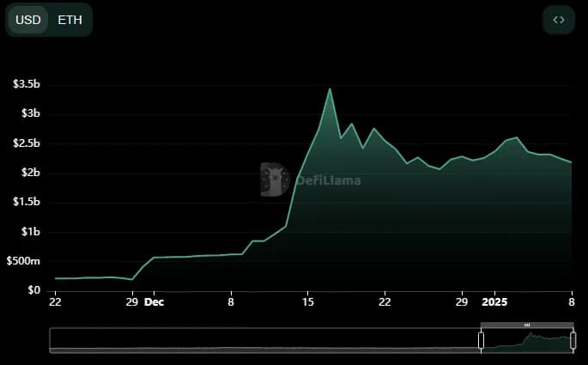This screenshot has height=365, width=588.
Task: Switch the chart denomination to USD
Action: (28, 20)
